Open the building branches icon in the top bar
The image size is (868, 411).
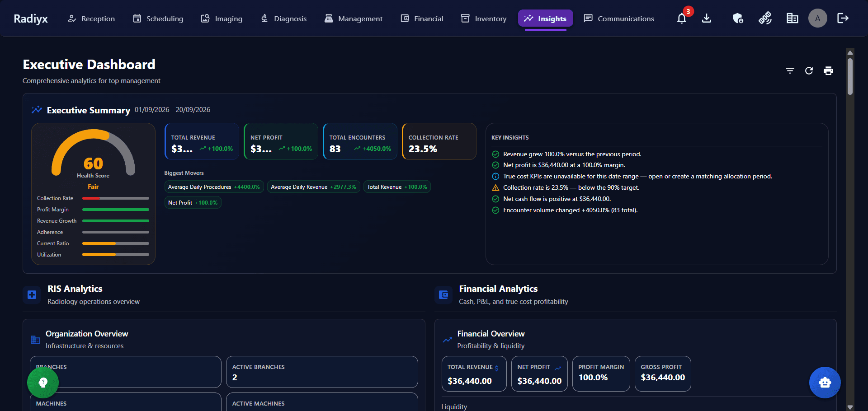tap(792, 19)
